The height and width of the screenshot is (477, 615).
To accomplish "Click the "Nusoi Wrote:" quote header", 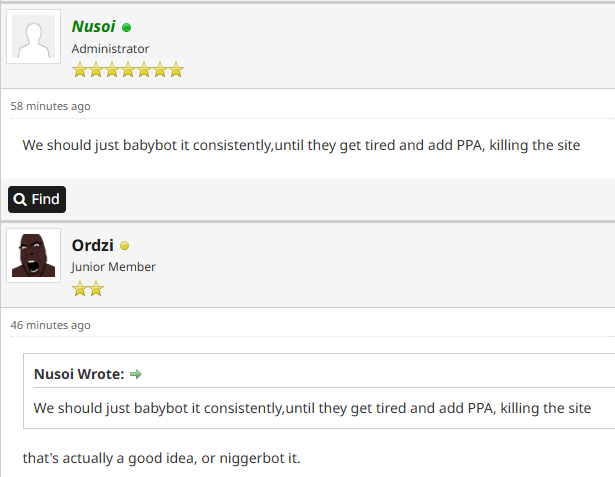I will [x=79, y=374].
